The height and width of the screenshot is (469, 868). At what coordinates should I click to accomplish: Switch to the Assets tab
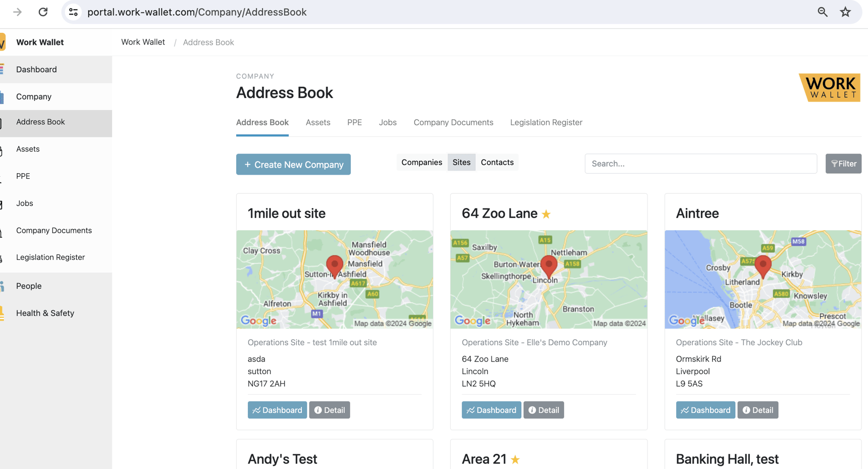[318, 122]
